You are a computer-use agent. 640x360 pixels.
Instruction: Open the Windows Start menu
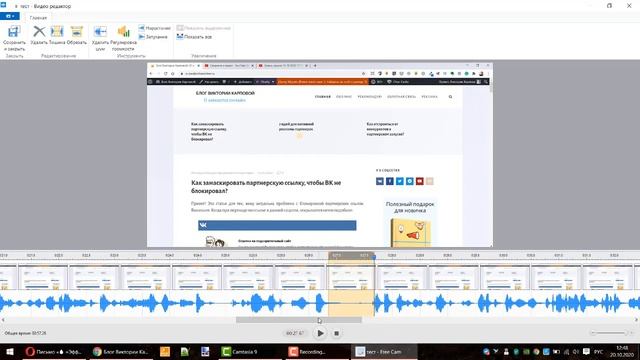coord(9,351)
